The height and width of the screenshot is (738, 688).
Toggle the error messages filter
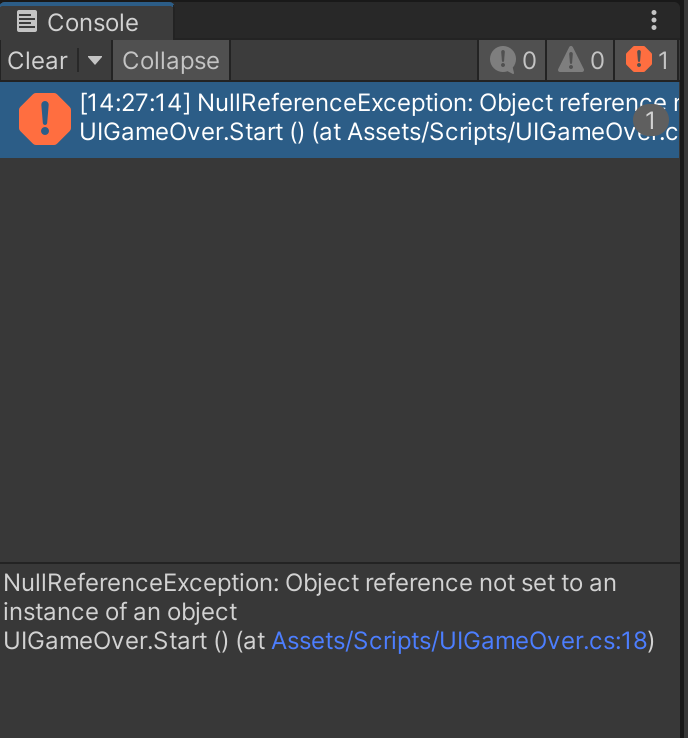648,61
